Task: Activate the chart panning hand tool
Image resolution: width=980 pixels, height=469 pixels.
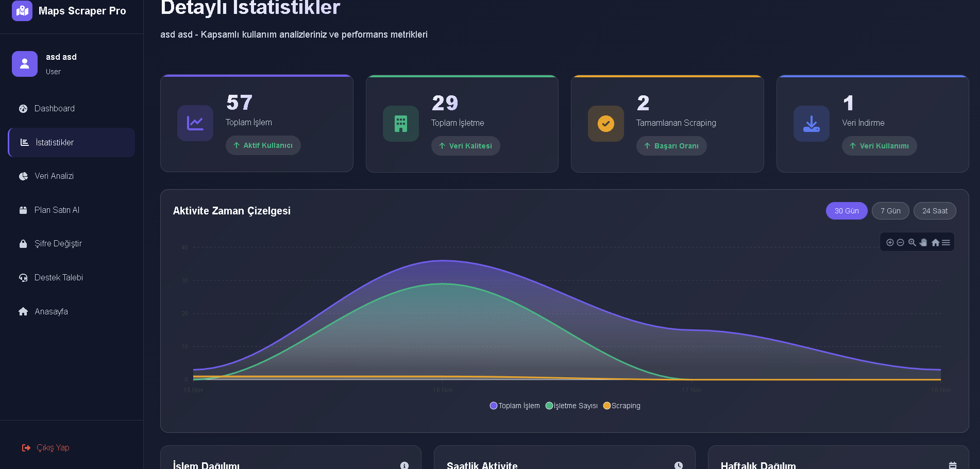Action: pos(923,242)
